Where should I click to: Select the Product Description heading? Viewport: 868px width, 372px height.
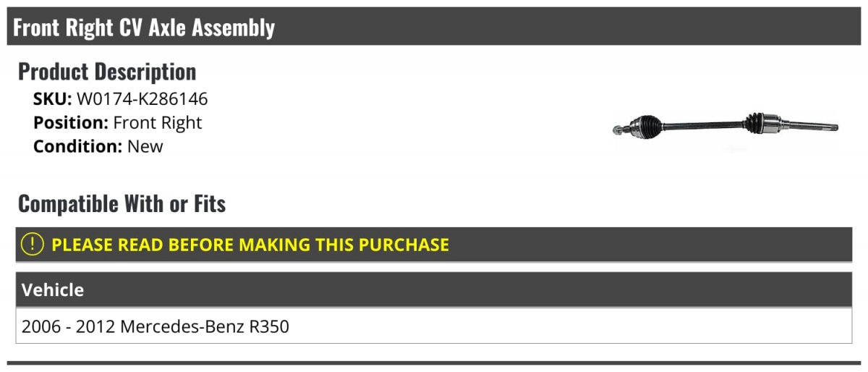point(107,72)
